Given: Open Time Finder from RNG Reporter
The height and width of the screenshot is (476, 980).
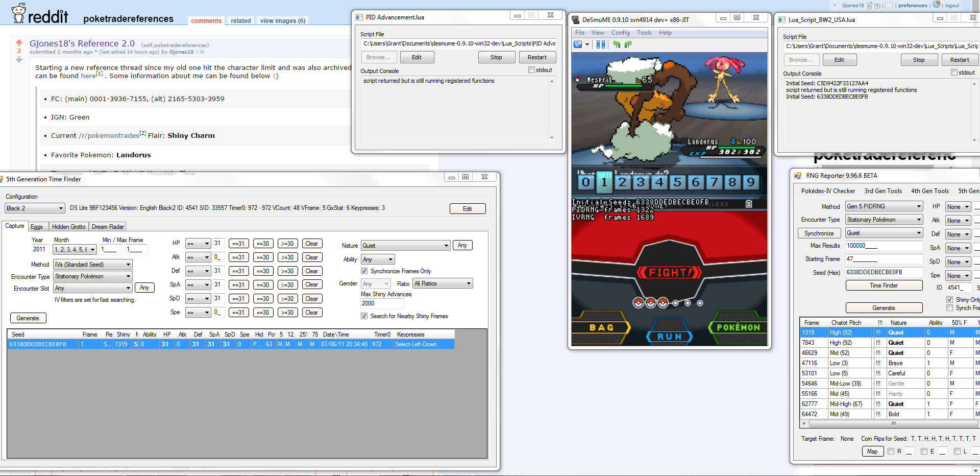Looking at the screenshot, I should pos(884,285).
